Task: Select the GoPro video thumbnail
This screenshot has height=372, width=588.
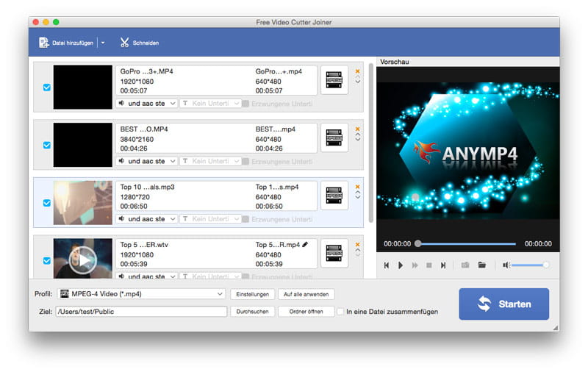Action: 83,87
